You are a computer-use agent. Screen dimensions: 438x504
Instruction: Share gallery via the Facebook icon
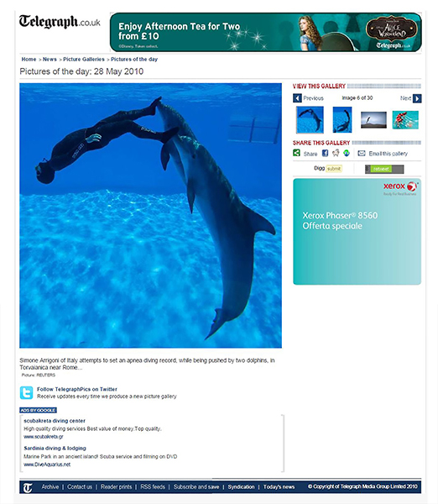click(x=325, y=153)
